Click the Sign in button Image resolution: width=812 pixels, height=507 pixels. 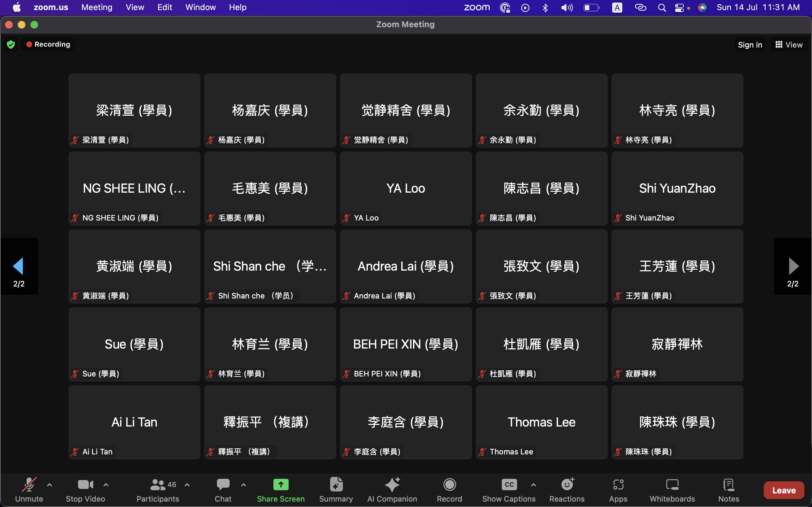coord(750,45)
